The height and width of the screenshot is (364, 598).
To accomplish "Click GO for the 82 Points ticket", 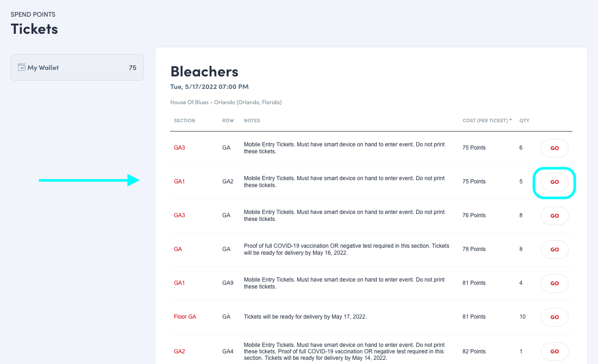I will 554,351.
